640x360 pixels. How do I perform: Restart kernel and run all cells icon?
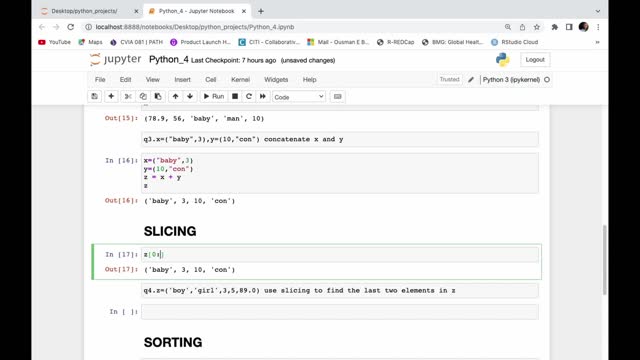point(262,97)
